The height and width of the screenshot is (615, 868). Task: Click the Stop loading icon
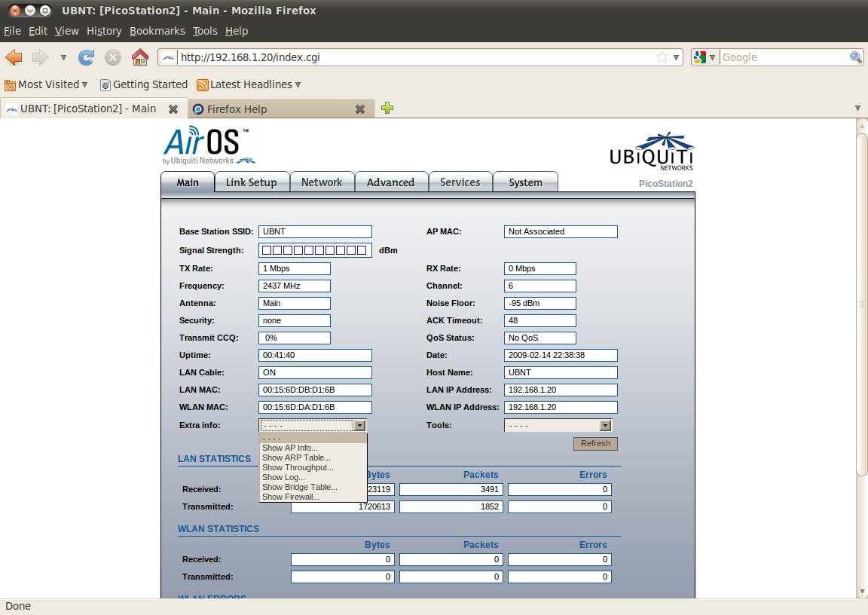(113, 57)
